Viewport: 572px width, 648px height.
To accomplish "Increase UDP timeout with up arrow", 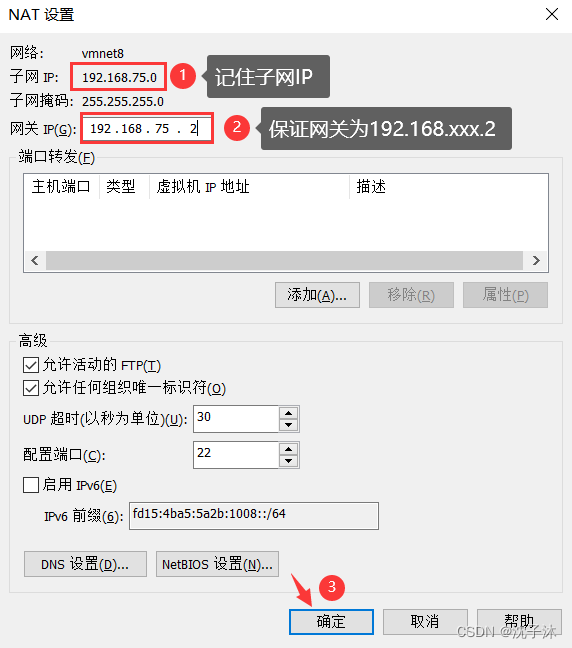I will click(x=288, y=413).
